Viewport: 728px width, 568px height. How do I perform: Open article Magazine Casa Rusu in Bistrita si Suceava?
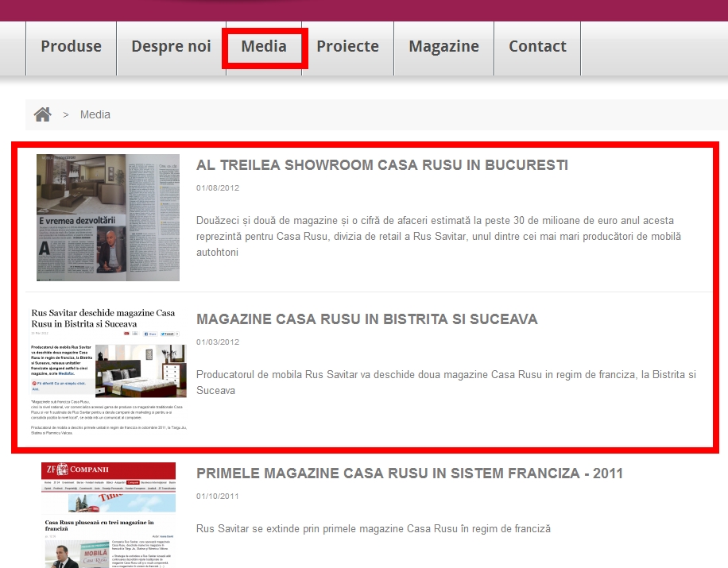[367, 319]
